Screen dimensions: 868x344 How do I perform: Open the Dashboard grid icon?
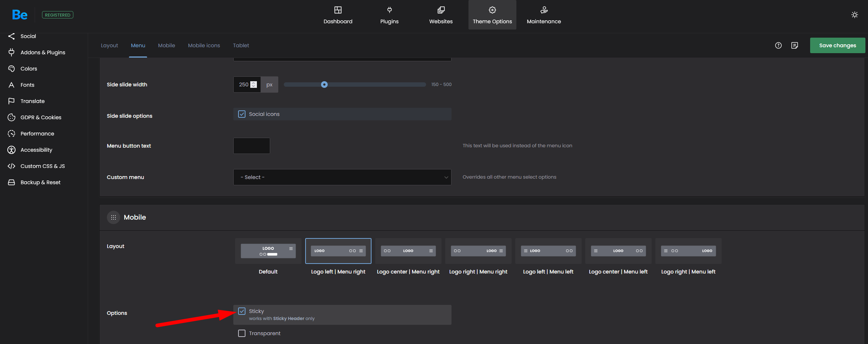338,10
